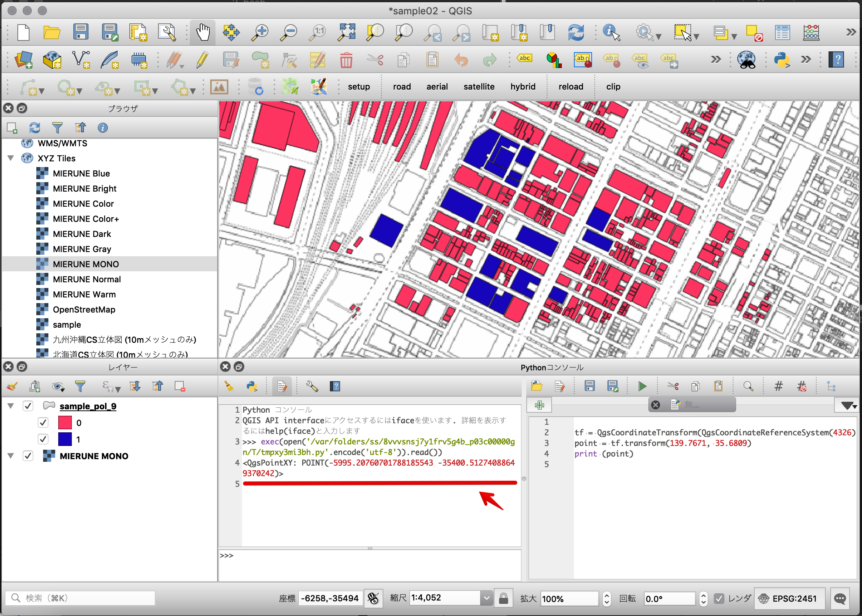The width and height of the screenshot is (862, 616).
Task: Click the red color swatch for class 0
Action: pos(65,423)
